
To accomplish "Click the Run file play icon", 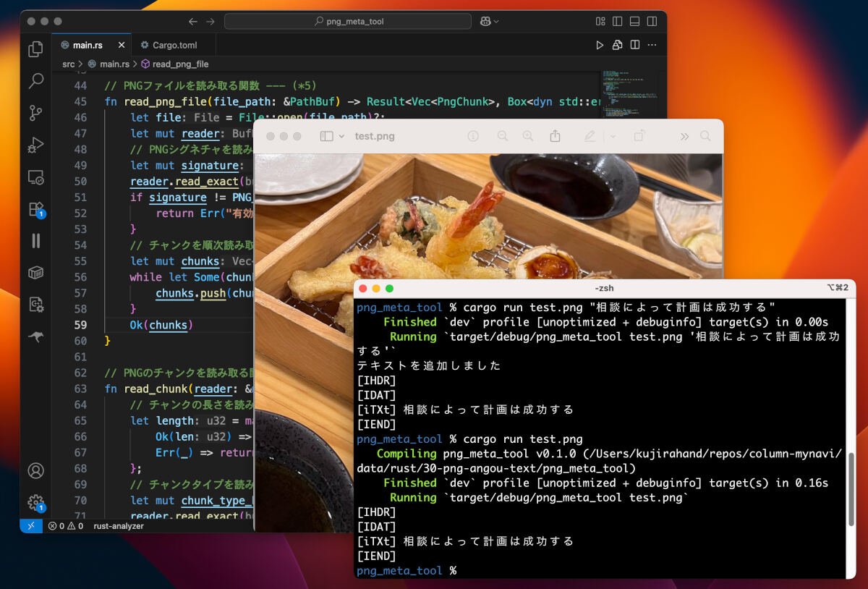I will (x=599, y=45).
